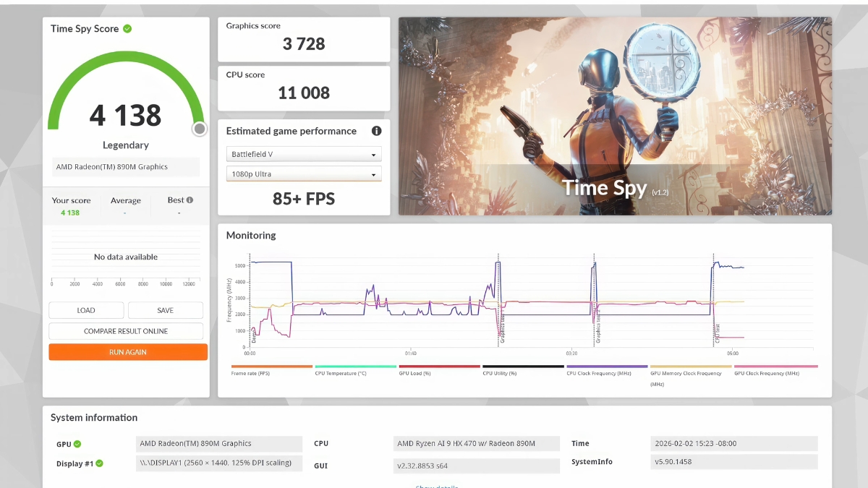Toggle the GPU Clock Frequency legend entry
The height and width of the screenshot is (488, 868).
pyautogui.click(x=775, y=370)
